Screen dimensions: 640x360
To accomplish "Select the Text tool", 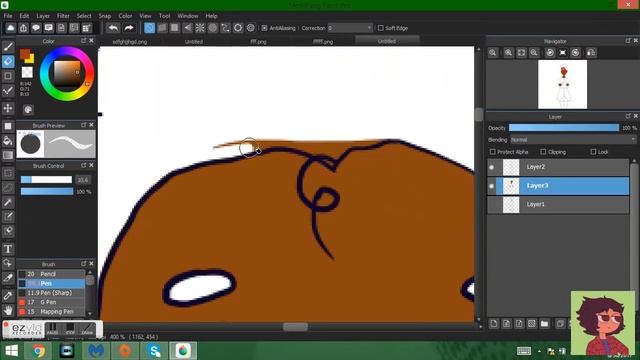I will [x=8, y=249].
